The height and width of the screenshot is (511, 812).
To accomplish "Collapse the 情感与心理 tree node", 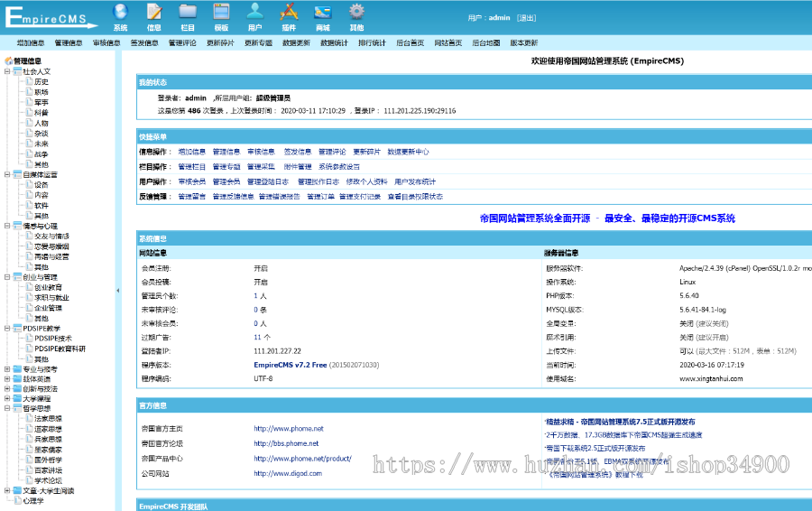I will [x=7, y=226].
